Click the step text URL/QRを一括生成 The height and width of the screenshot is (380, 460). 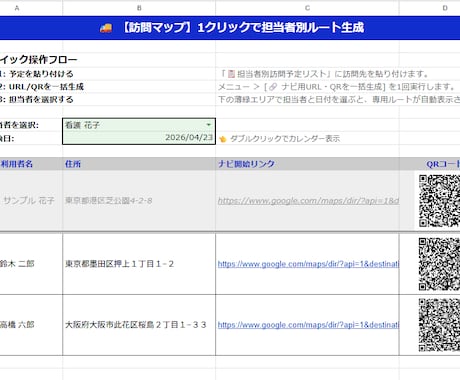click(x=46, y=87)
